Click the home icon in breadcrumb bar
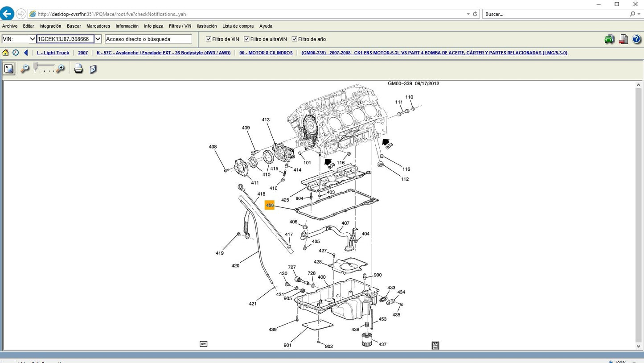Image resolution: width=644 pixels, height=363 pixels. [5, 53]
